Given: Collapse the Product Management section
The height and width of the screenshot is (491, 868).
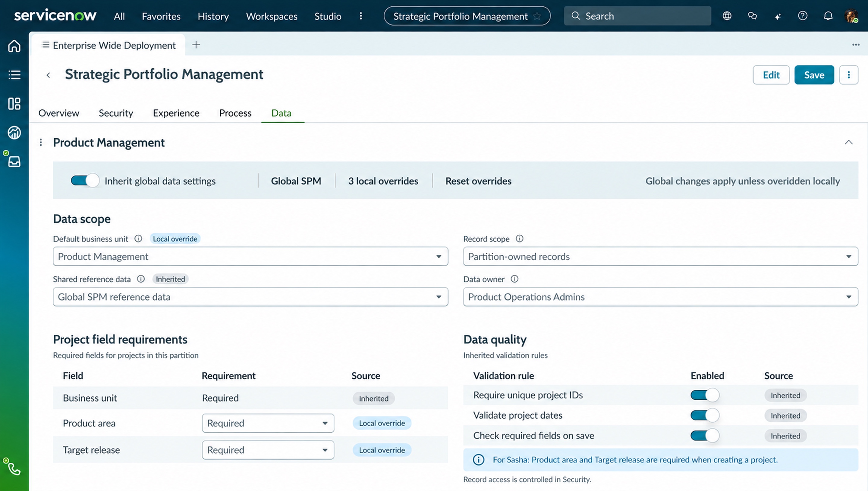Looking at the screenshot, I should pos(848,142).
